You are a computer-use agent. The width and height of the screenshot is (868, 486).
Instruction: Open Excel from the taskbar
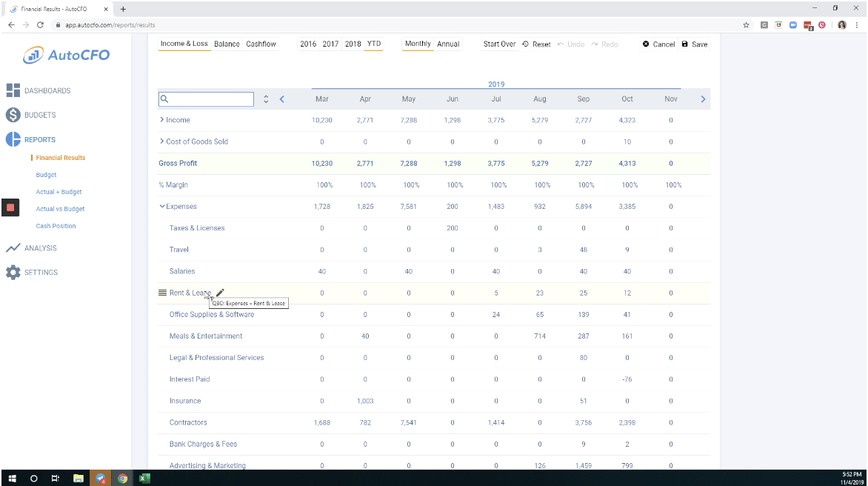[x=144, y=478]
